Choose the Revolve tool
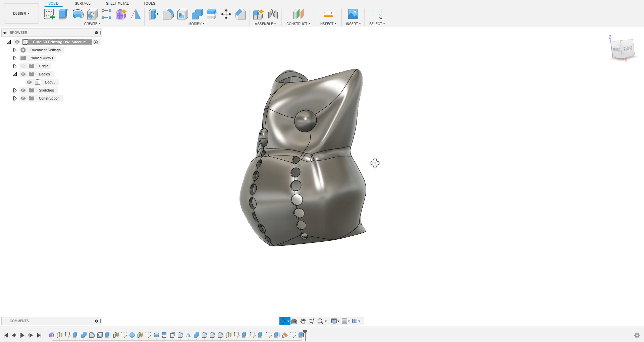The width and height of the screenshot is (644, 342). coord(78,14)
